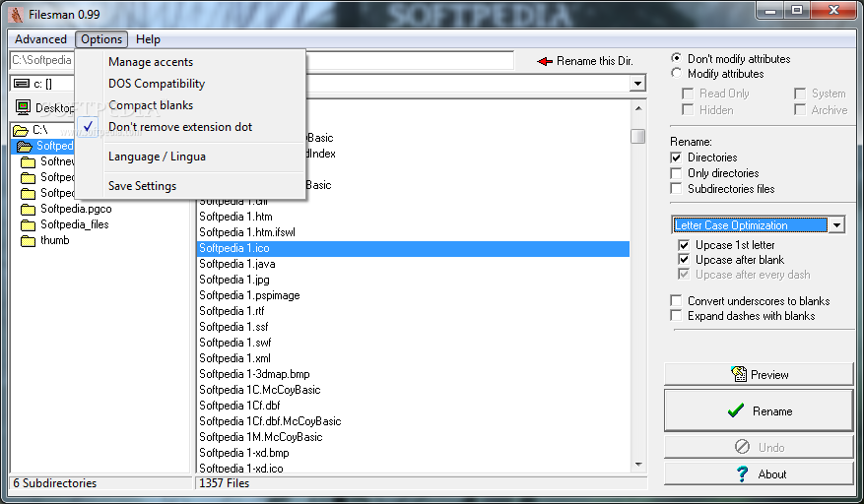The width and height of the screenshot is (864, 504).
Task: Click the selected Softpedia open folder icon
Action: [x=25, y=146]
